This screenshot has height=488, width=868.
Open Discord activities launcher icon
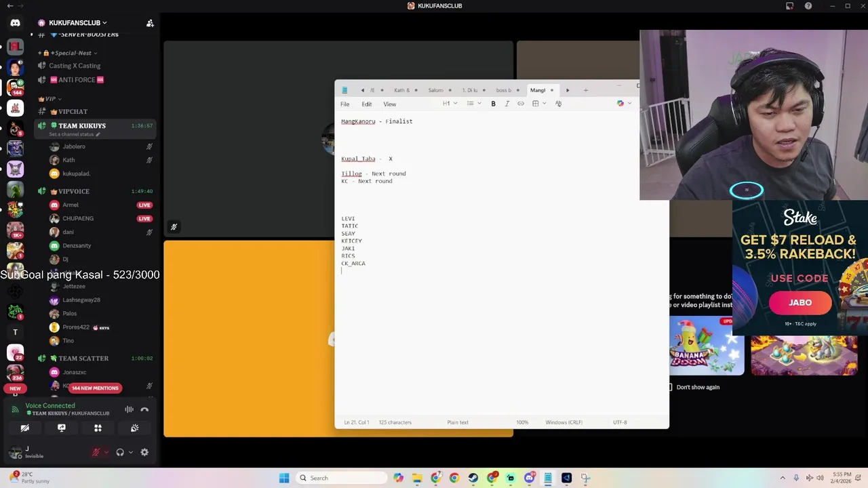[98, 428]
